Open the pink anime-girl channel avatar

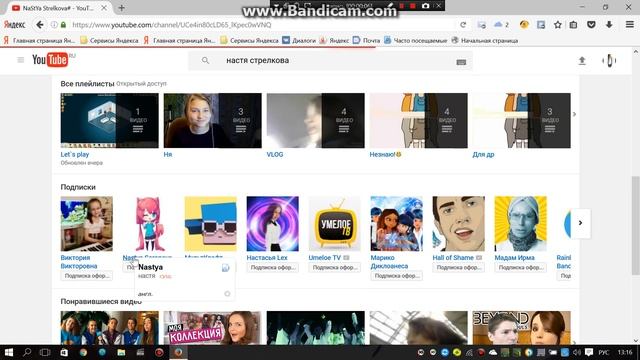[x=149, y=224]
